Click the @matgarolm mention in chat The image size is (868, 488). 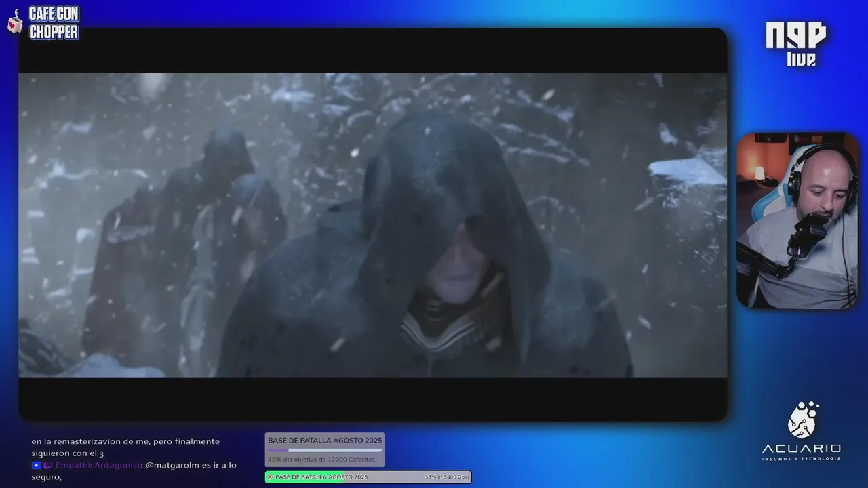click(x=172, y=465)
